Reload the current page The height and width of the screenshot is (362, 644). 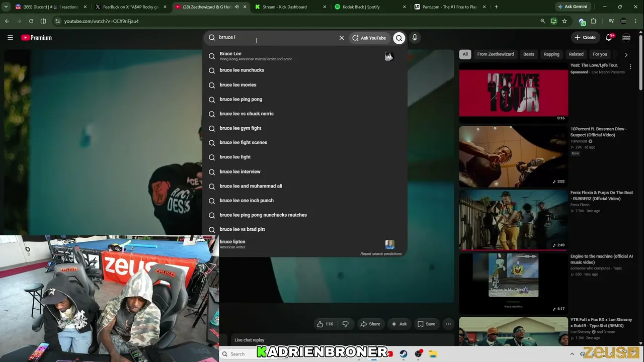(31, 21)
